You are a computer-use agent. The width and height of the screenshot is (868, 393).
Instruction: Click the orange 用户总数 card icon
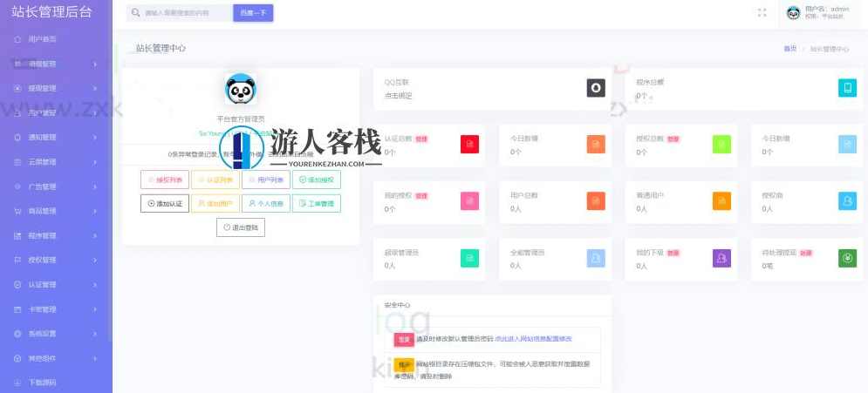coord(596,201)
